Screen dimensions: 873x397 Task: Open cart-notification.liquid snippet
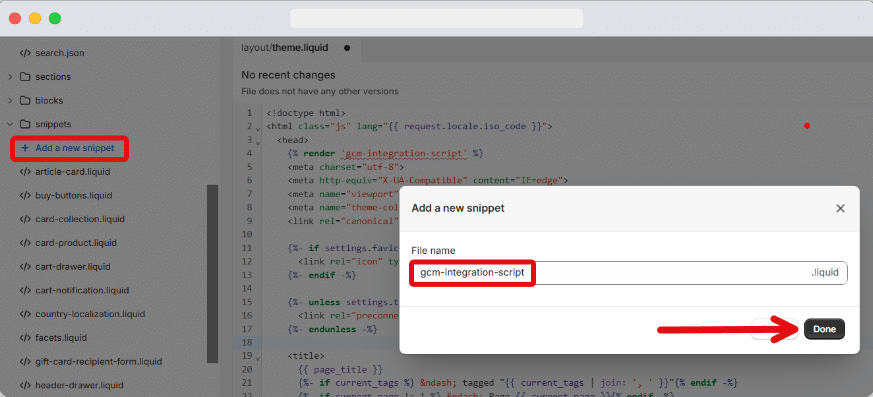click(x=82, y=290)
